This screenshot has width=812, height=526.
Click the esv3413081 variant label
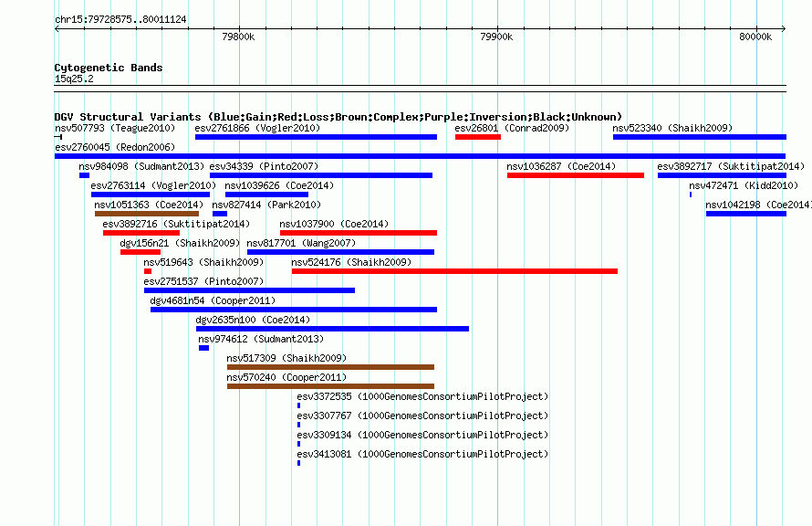tap(422, 454)
